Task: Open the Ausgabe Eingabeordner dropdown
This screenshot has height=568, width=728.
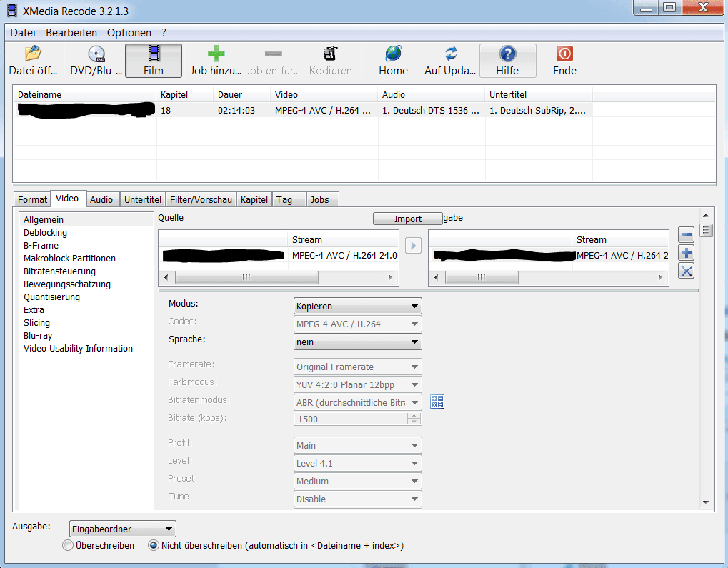Action: (x=123, y=529)
